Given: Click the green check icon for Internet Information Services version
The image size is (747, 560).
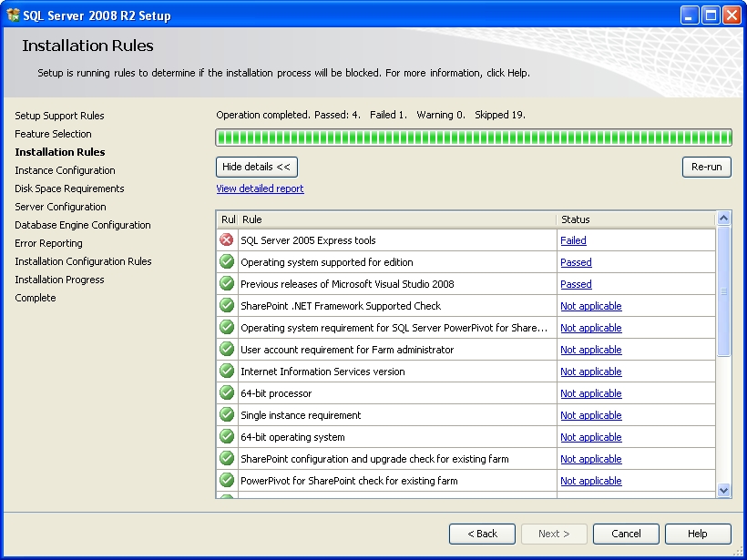Looking at the screenshot, I should coord(227,371).
